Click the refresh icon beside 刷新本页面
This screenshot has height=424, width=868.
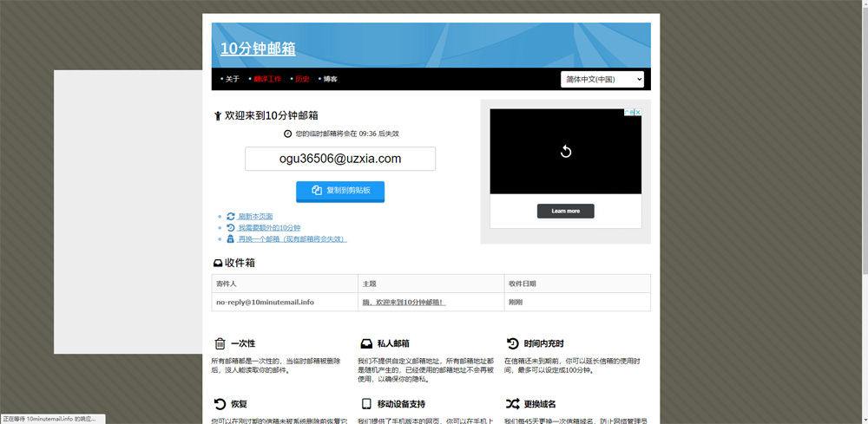231,216
